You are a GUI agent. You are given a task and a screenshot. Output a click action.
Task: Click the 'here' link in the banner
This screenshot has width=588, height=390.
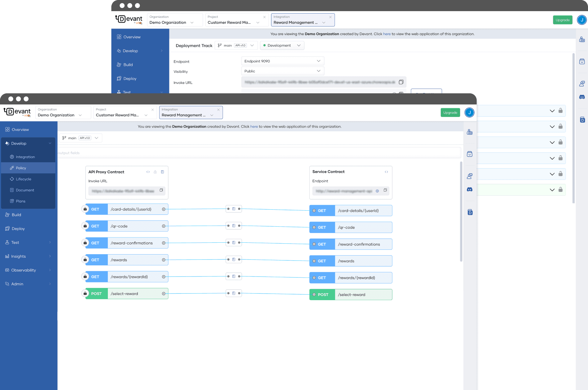point(254,126)
